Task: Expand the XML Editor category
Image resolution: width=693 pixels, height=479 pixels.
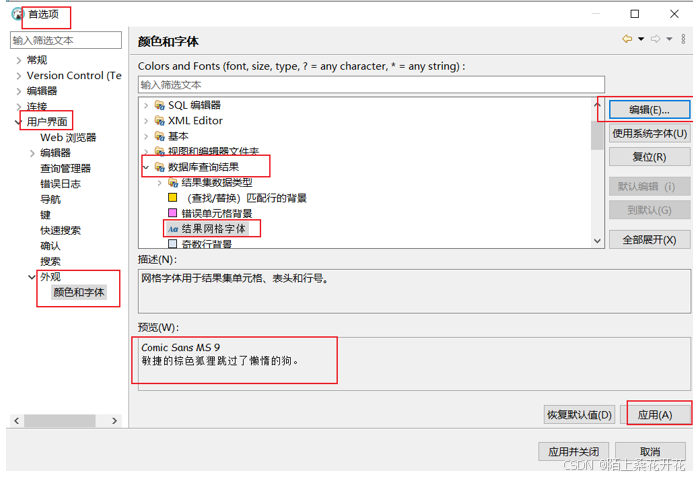Action: 146,121
